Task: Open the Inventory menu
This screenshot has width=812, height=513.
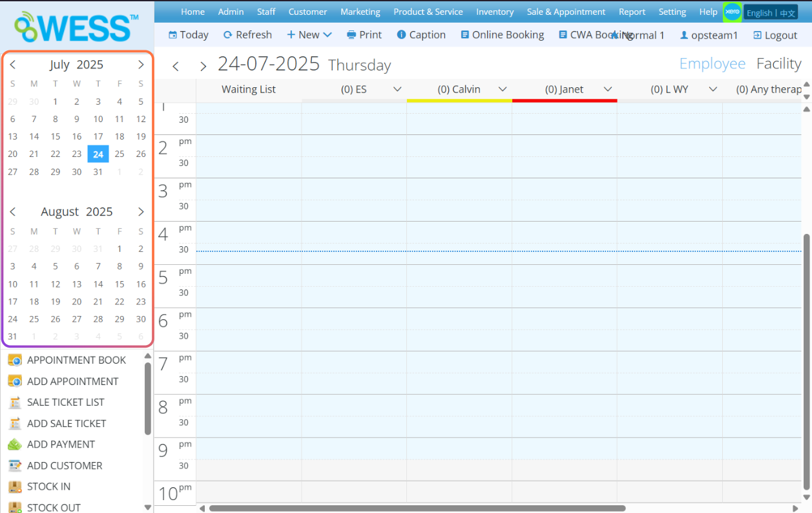Action: [495, 12]
